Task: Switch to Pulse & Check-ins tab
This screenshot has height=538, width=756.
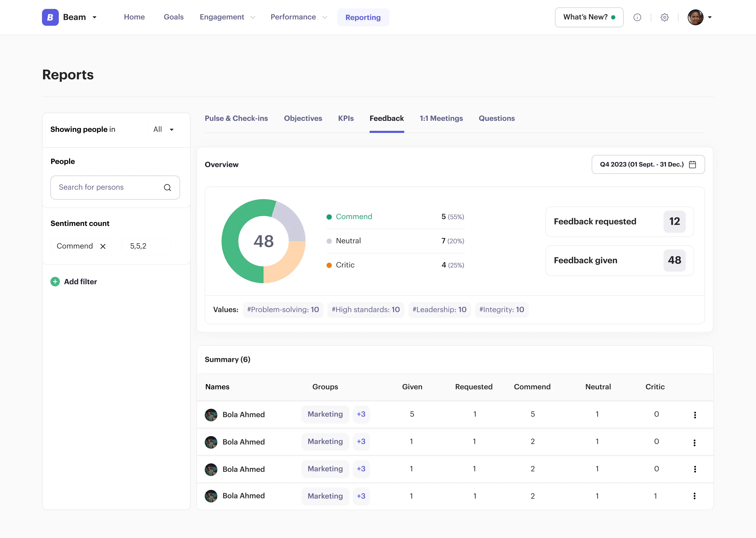Action: 236,118
